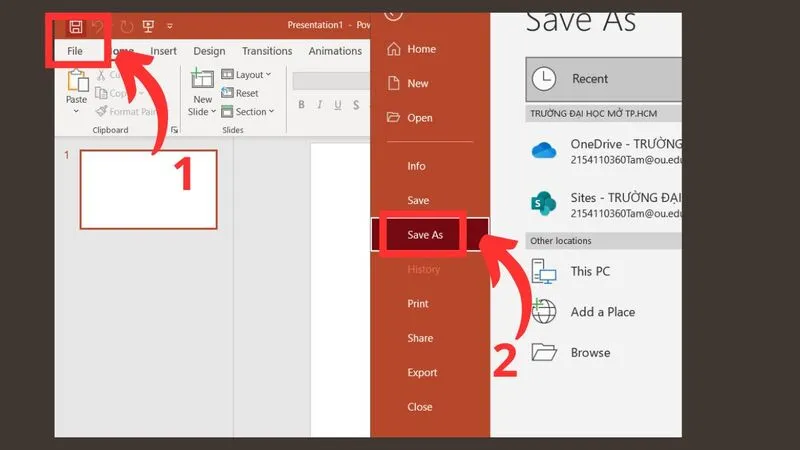Screen dimensions: 800x450
Task: Open the Customize Quick Access Toolbar arrow
Action: click(170, 26)
